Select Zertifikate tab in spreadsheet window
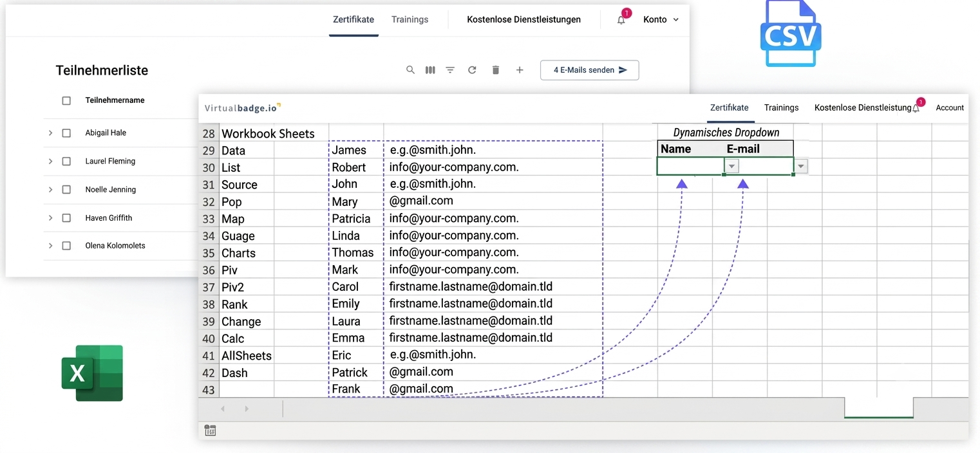The image size is (980, 453). coord(729,108)
